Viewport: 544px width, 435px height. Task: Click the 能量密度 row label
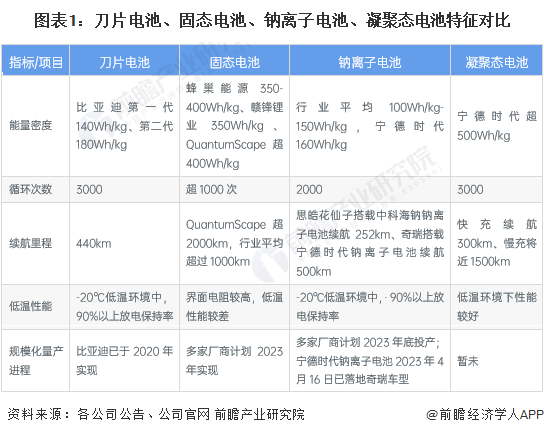click(x=31, y=126)
